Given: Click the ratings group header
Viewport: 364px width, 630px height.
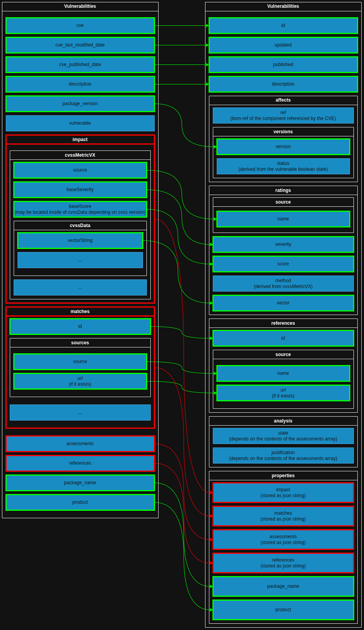Looking at the screenshot, I should (x=283, y=190).
